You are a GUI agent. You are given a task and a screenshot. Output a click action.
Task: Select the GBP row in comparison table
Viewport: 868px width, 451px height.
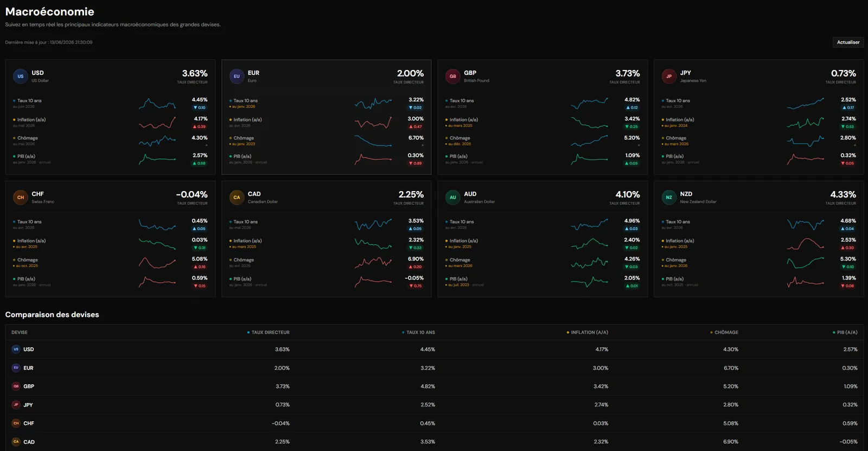(434, 386)
